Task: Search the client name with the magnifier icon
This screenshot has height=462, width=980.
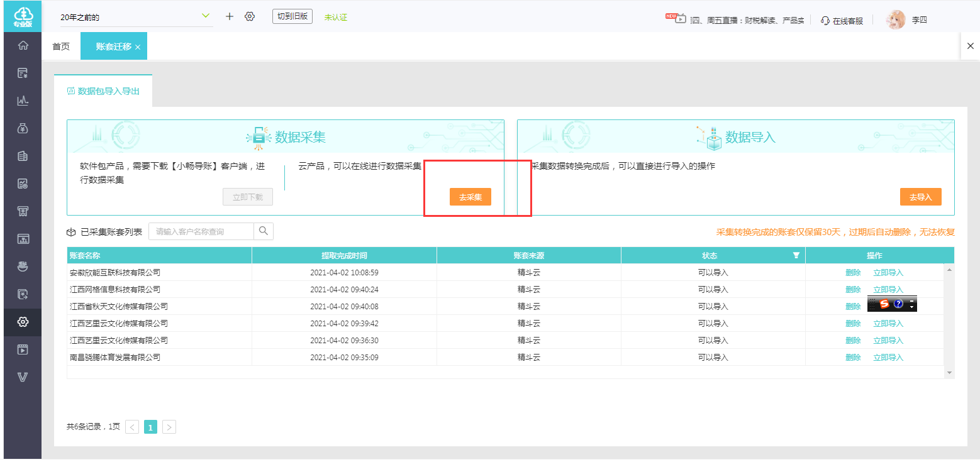Action: point(264,231)
